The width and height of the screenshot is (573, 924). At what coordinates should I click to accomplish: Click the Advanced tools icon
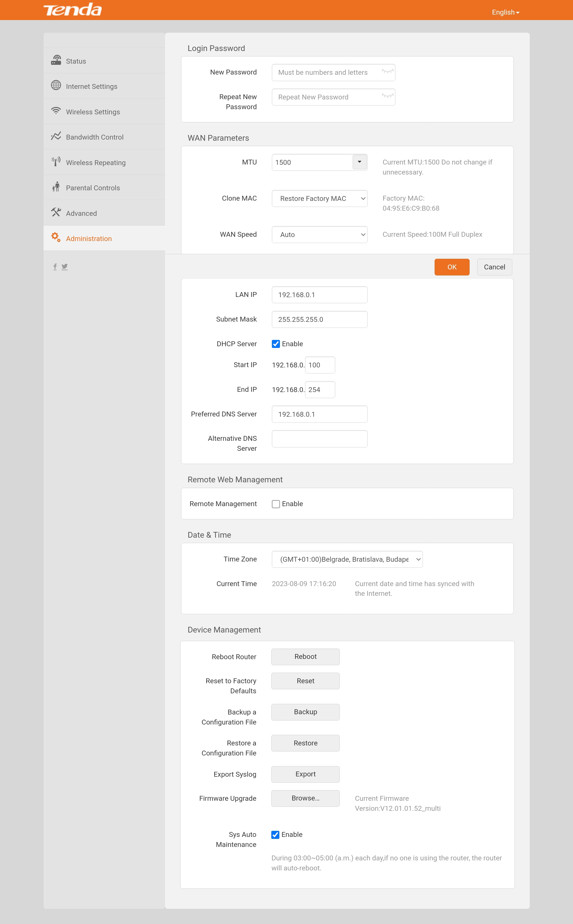pyautogui.click(x=56, y=212)
